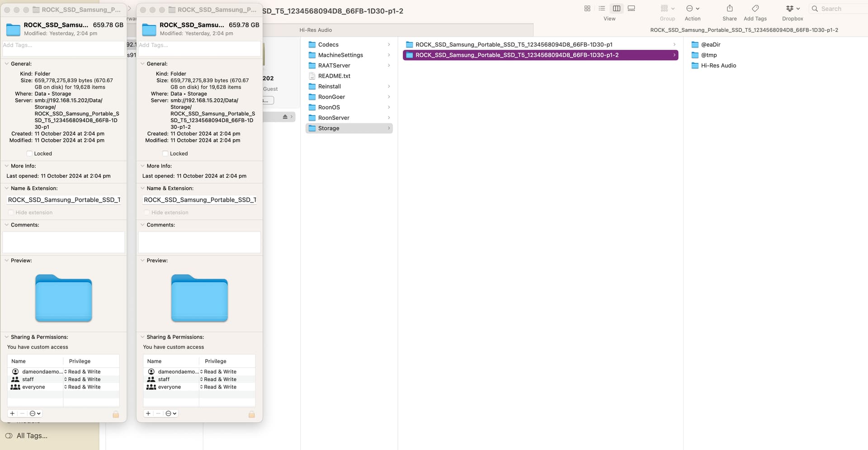Viewport: 868px width, 450px height.
Task: Collapse Sharing & Permissions in left Info window
Action: click(7, 337)
